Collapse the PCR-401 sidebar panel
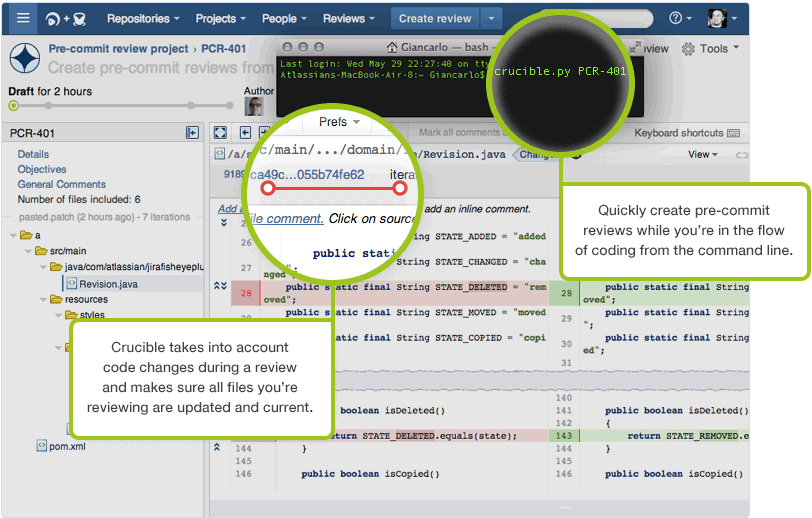The width and height of the screenshot is (812, 518). (x=192, y=133)
